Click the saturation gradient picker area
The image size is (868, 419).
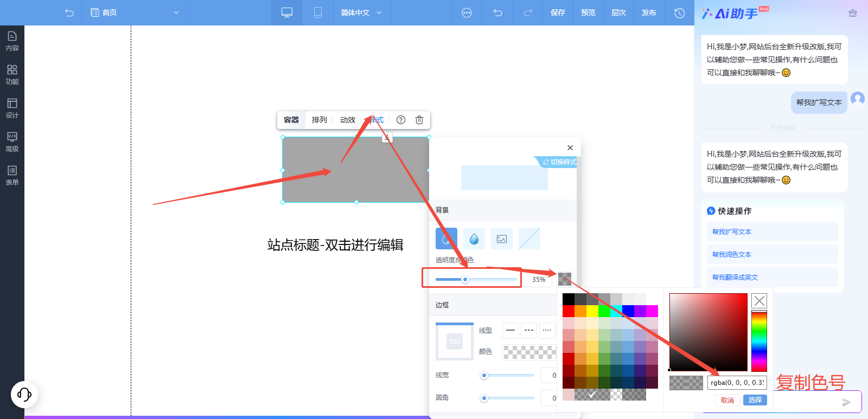tap(709, 332)
